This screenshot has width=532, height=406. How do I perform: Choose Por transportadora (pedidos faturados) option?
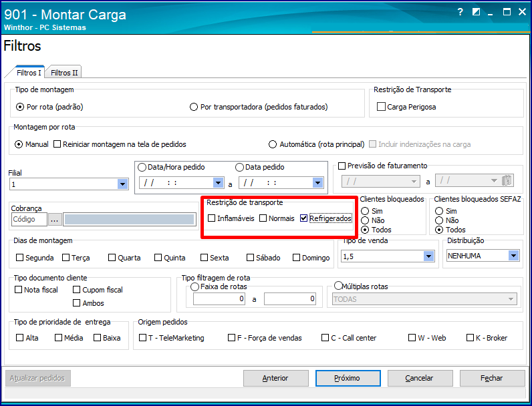pyautogui.click(x=193, y=107)
